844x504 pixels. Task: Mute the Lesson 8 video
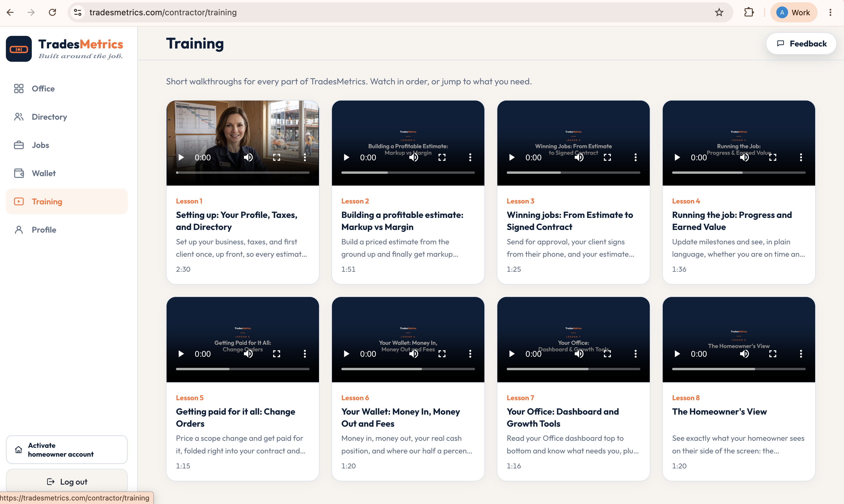745,354
